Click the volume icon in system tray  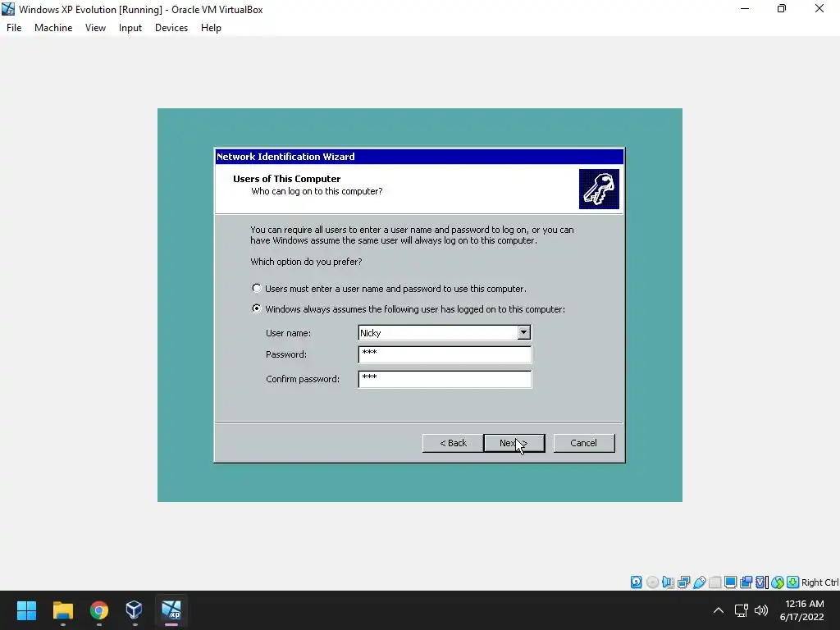(x=760, y=610)
